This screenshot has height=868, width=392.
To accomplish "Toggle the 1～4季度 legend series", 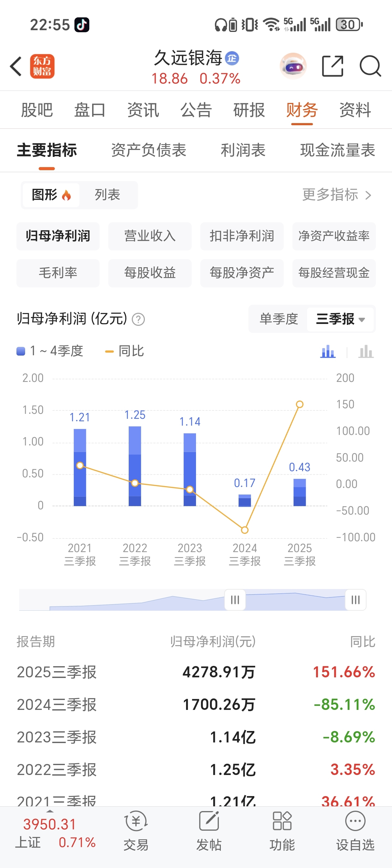I will [x=50, y=351].
